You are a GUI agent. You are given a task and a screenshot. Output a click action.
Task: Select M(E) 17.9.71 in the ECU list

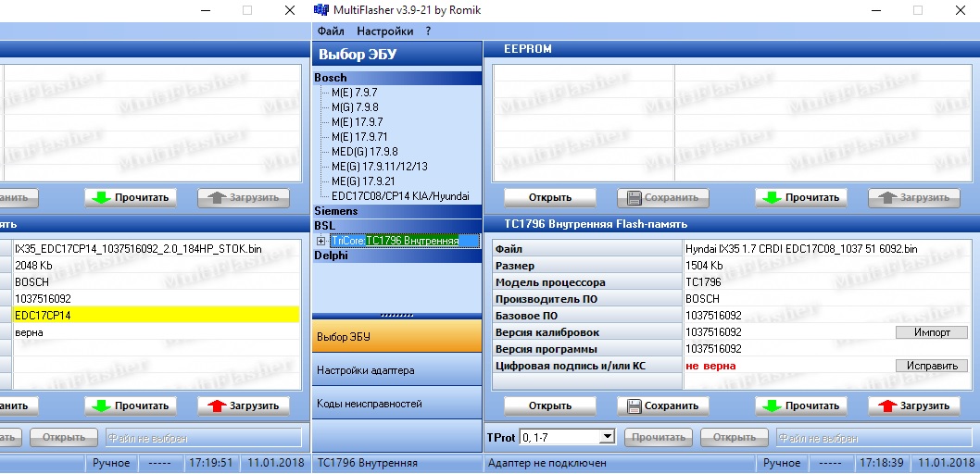click(x=359, y=137)
